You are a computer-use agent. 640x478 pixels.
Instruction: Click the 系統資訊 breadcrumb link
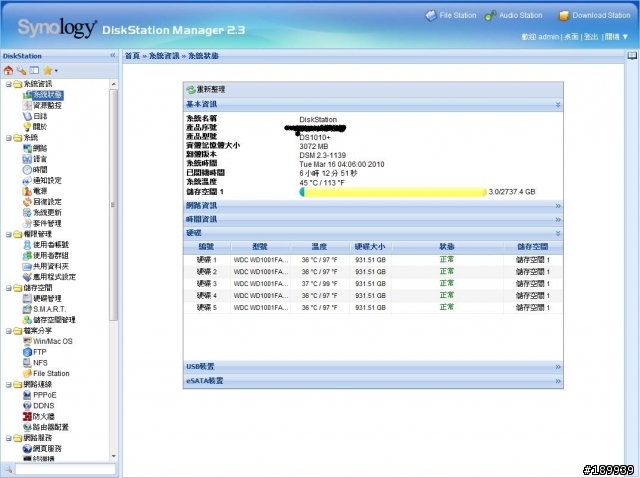164,56
